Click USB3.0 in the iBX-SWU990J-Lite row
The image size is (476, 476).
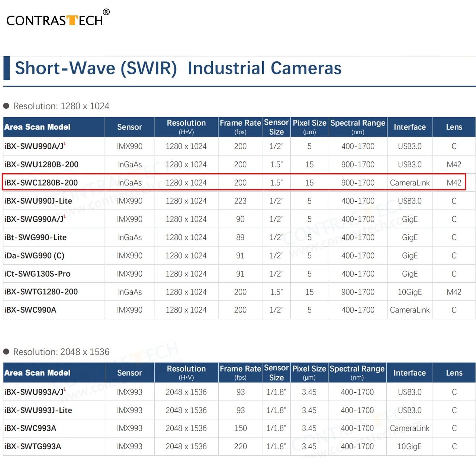(410, 201)
